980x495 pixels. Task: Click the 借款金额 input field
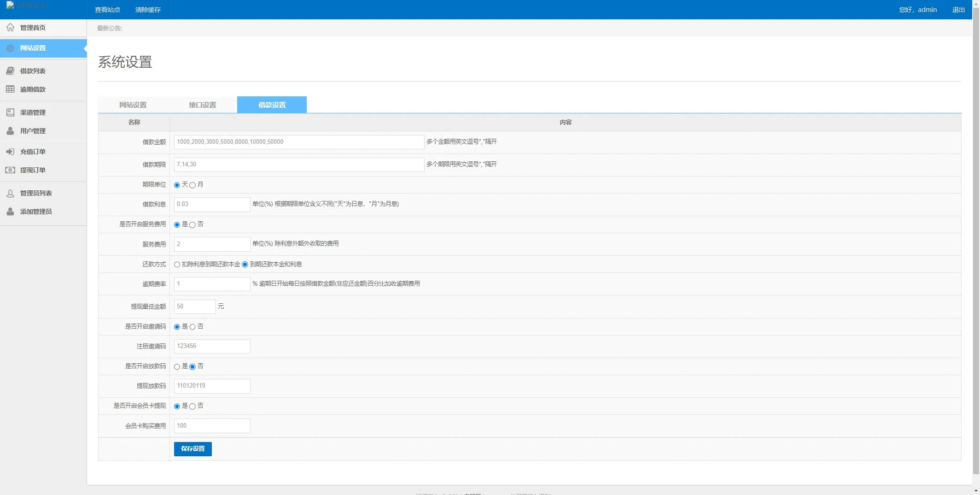pos(298,142)
